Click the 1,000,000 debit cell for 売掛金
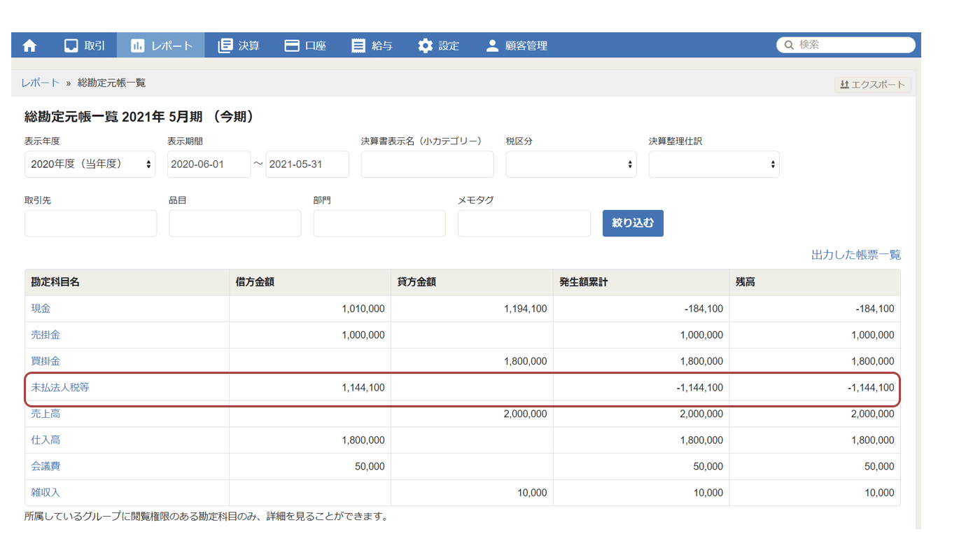 (310, 335)
